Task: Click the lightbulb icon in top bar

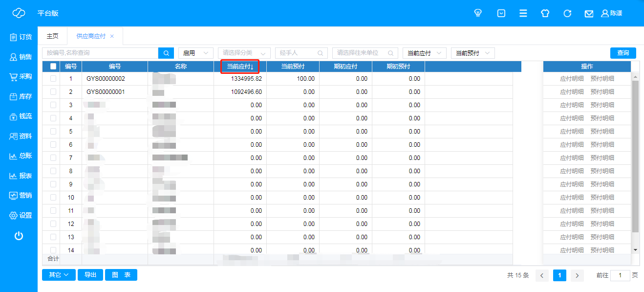Action: coord(478,13)
